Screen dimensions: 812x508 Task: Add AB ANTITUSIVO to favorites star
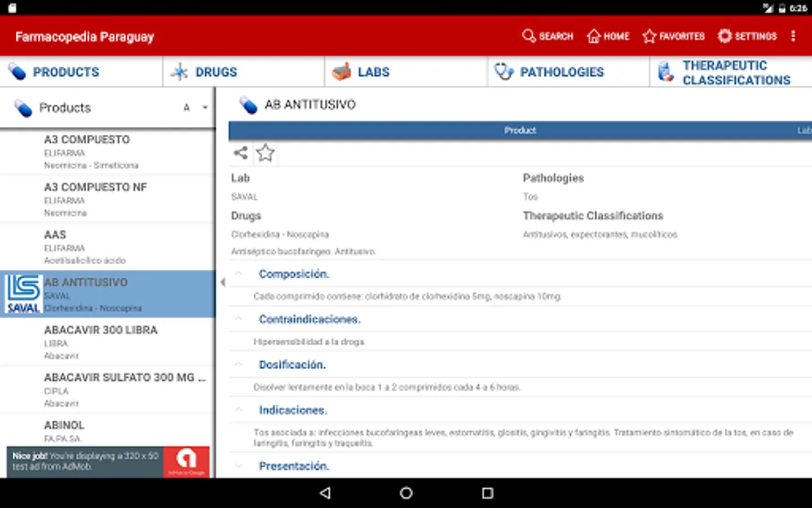265,152
